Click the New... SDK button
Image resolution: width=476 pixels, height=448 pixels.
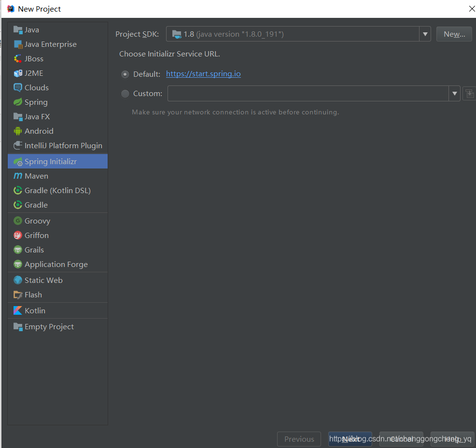coord(454,34)
